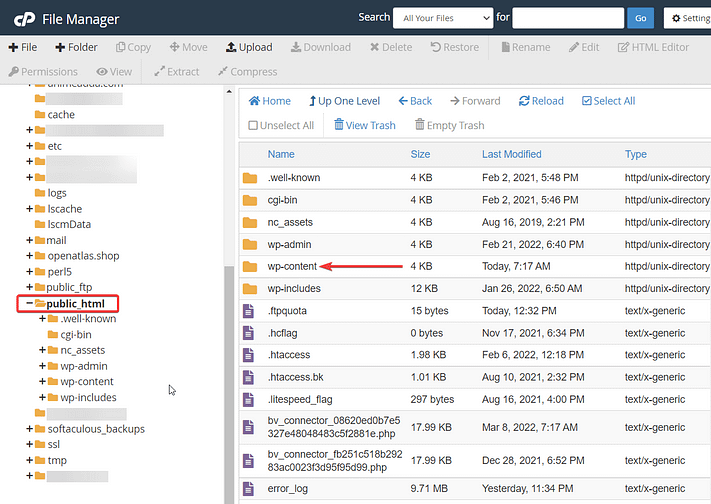Expand the etc folder in tree
This screenshot has height=504, width=711.
29,146
